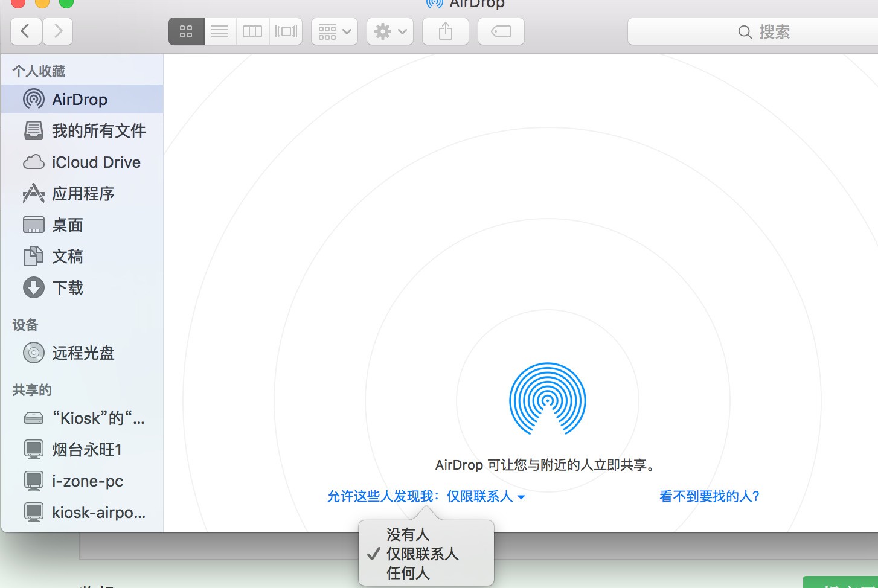The height and width of the screenshot is (588, 878).
Task: Switch to column view mode
Action: click(x=252, y=31)
